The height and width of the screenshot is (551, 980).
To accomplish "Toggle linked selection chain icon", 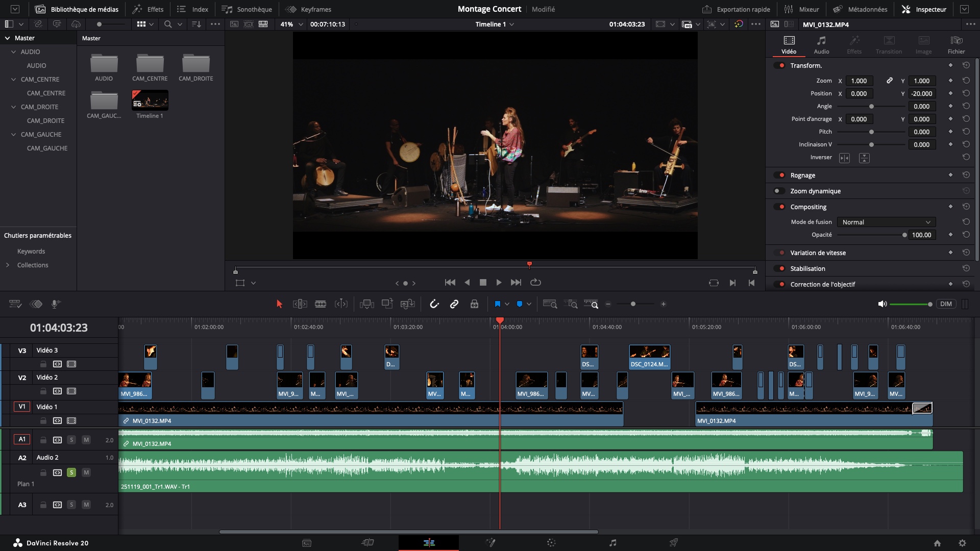I will pyautogui.click(x=454, y=304).
